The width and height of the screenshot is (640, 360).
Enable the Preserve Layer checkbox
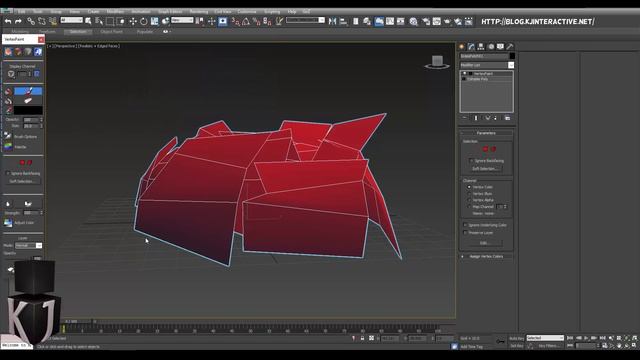[x=465, y=233]
